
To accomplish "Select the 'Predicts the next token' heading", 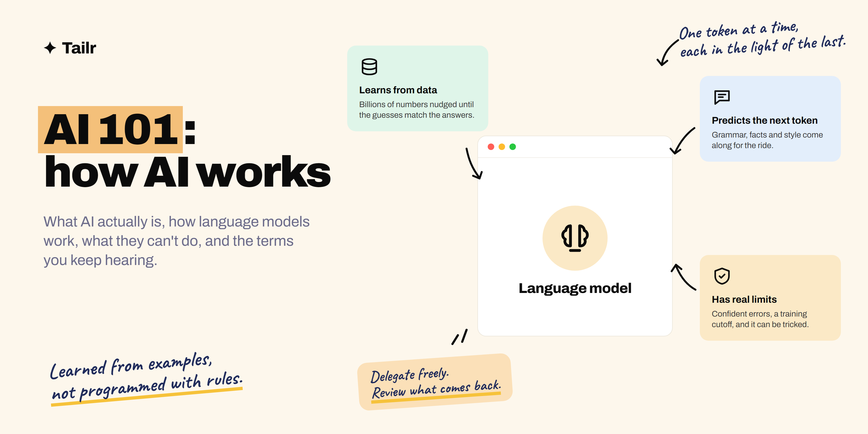I will [765, 120].
